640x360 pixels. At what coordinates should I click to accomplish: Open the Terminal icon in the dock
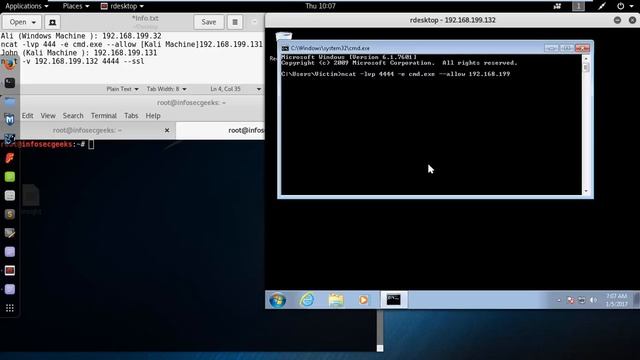(x=10, y=83)
